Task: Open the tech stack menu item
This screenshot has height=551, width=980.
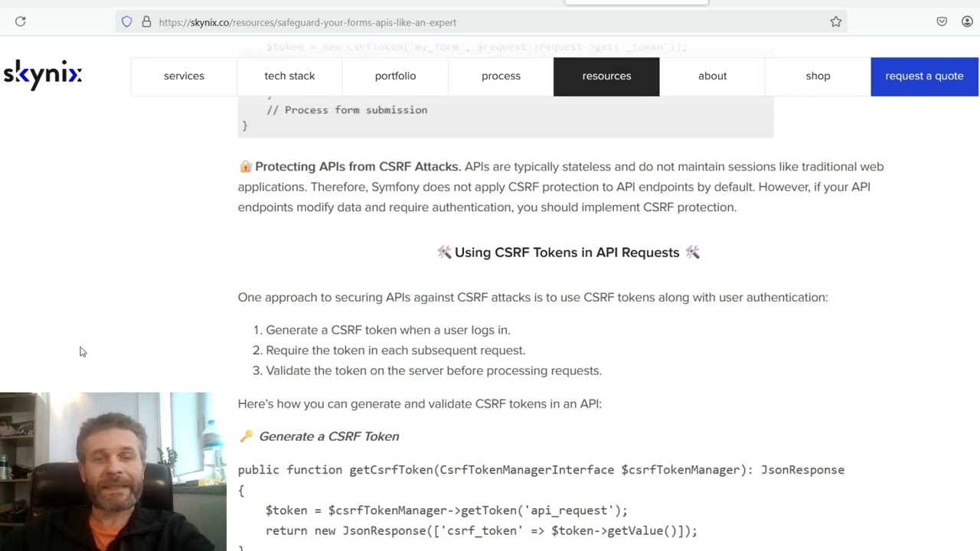Action: 289,76
